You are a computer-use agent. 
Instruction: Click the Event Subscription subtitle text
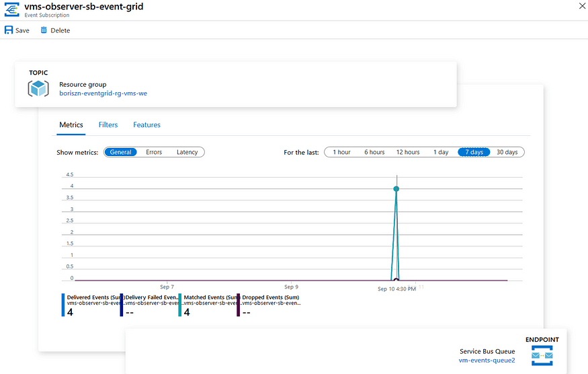pos(47,15)
